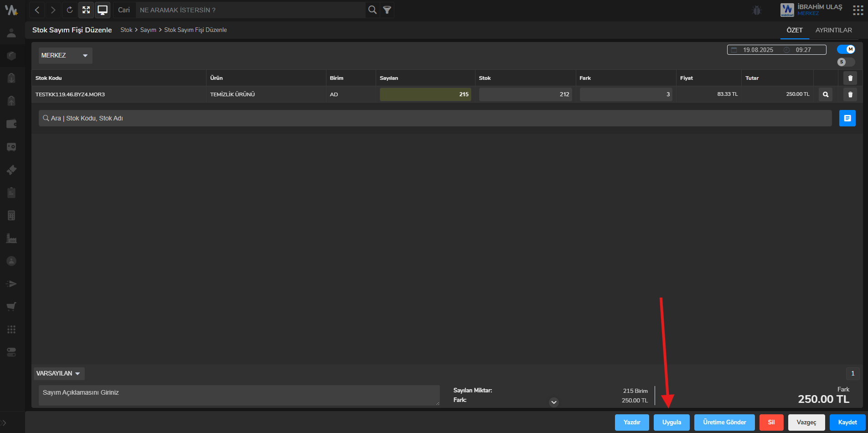Toggle the M switch off
Screen dimensions: 868x433
click(846, 49)
